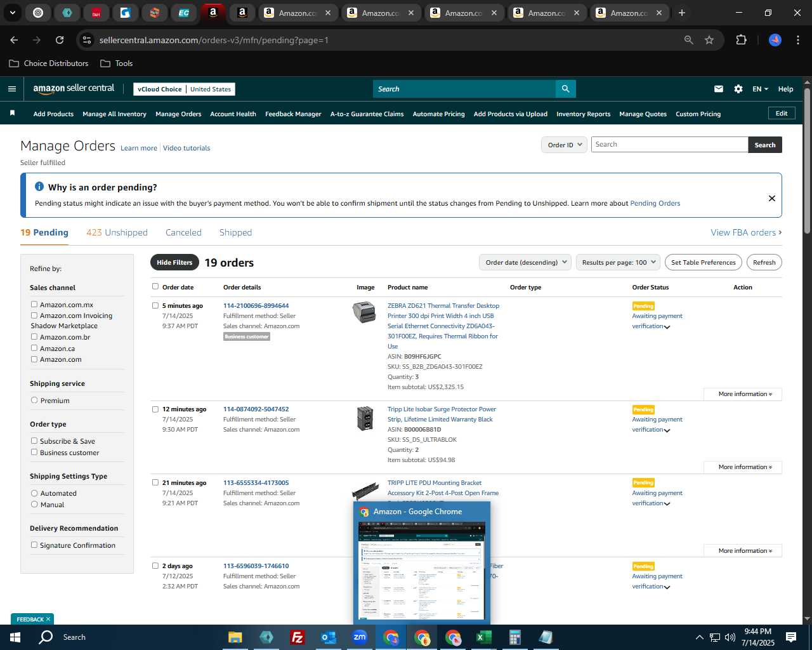
Task: Check the Amazon.com.mx sales channel box
Action: click(34, 304)
